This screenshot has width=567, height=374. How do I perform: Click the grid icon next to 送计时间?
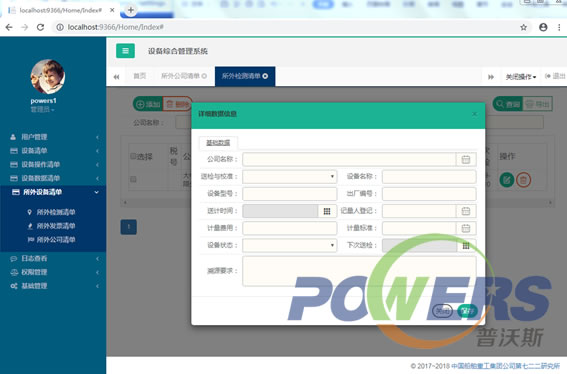coord(327,211)
